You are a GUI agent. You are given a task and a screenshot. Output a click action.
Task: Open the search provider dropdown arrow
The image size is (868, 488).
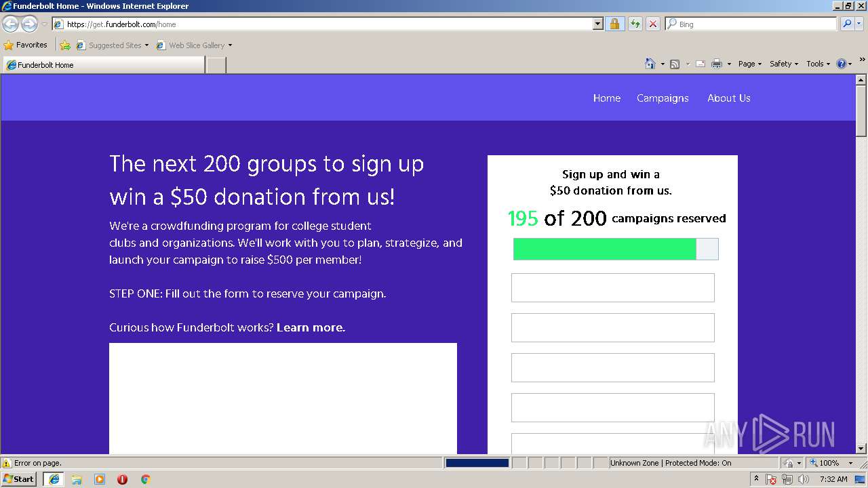859,24
